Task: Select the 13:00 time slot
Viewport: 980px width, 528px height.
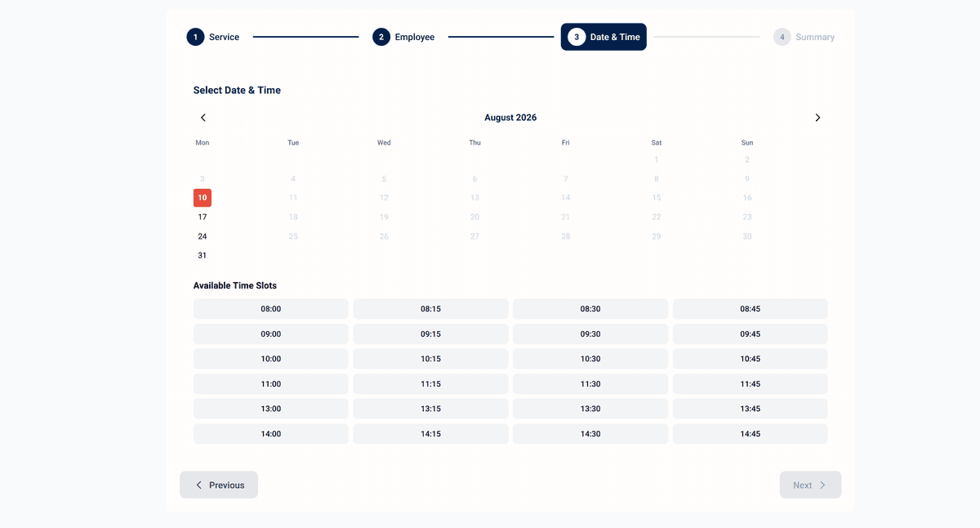Action: pos(271,409)
